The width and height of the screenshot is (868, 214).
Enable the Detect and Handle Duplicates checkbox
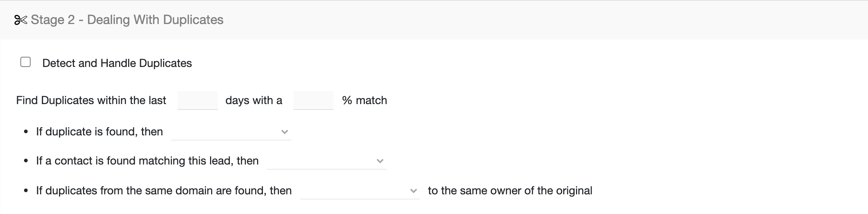click(25, 62)
